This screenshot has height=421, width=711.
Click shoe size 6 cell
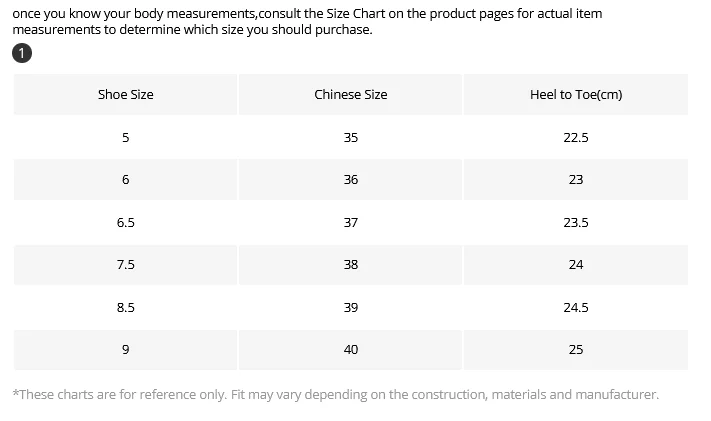pyautogui.click(x=126, y=180)
